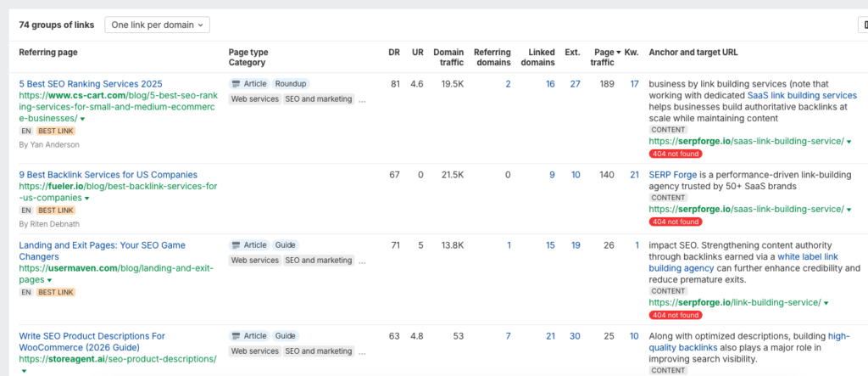
Task: Click "high-quality backlinks" anchor text
Action: 749,341
